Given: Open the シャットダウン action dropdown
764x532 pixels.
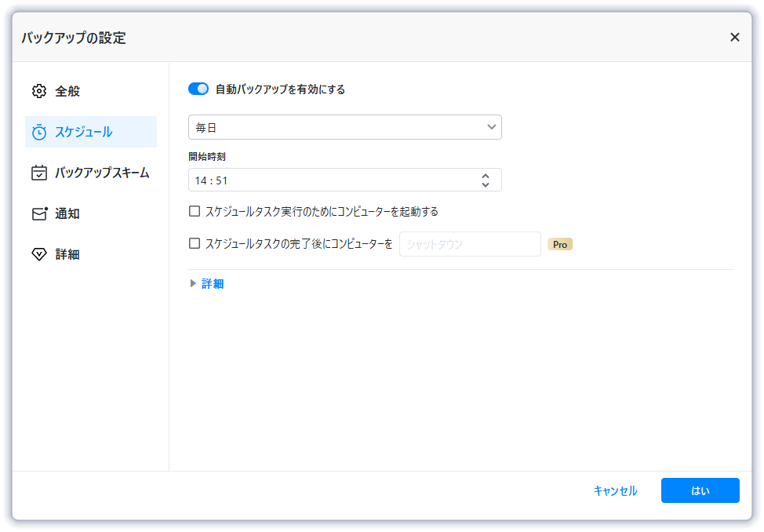Looking at the screenshot, I should click(x=470, y=244).
